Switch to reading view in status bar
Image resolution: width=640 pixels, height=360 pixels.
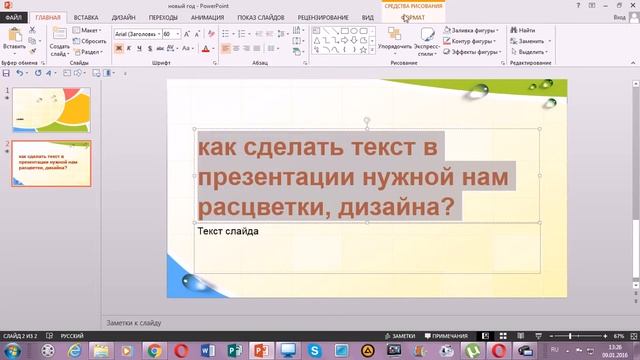click(521, 336)
